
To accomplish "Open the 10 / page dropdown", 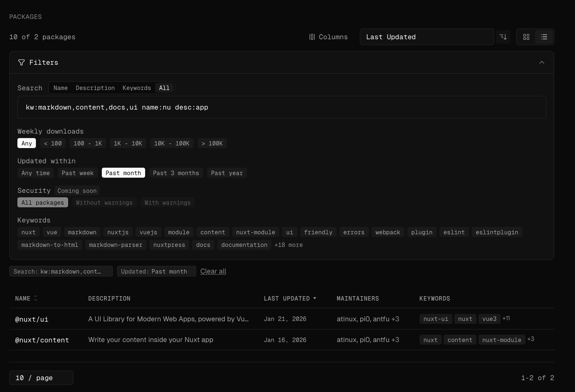I will [41, 378].
